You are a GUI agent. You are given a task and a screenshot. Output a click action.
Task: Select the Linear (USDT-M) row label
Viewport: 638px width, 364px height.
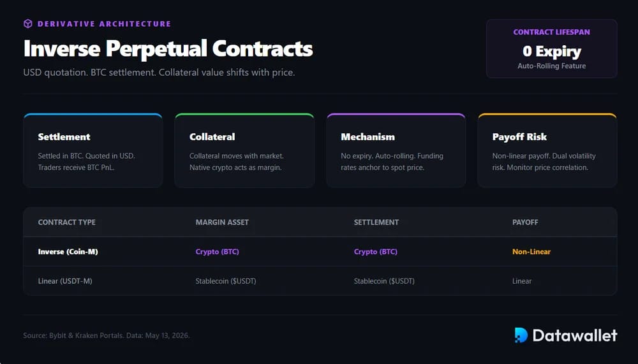(65, 281)
